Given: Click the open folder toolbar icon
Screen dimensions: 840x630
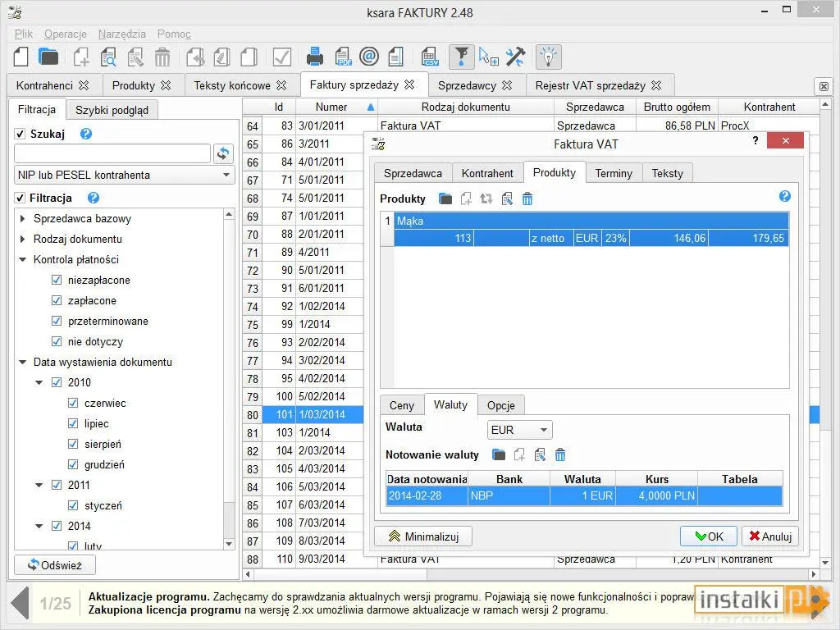Looking at the screenshot, I should (x=48, y=57).
